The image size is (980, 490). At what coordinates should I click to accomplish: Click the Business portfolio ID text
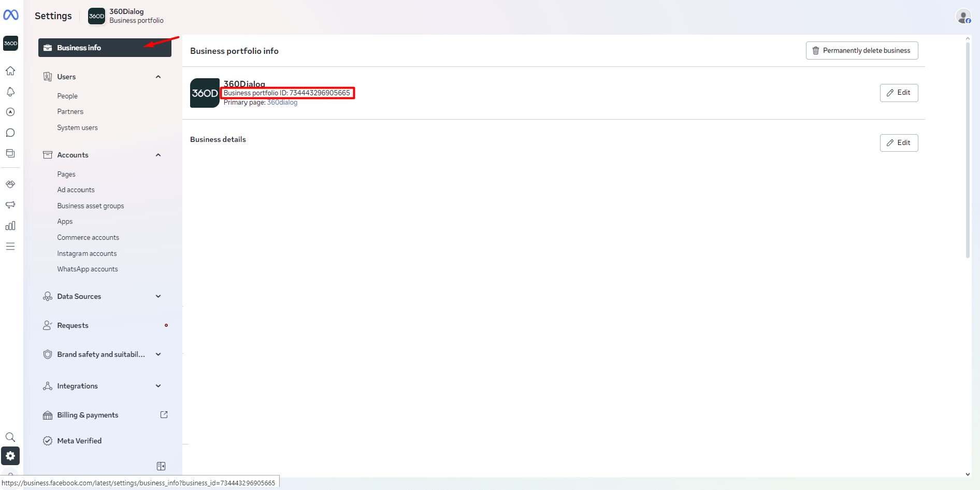pos(287,93)
